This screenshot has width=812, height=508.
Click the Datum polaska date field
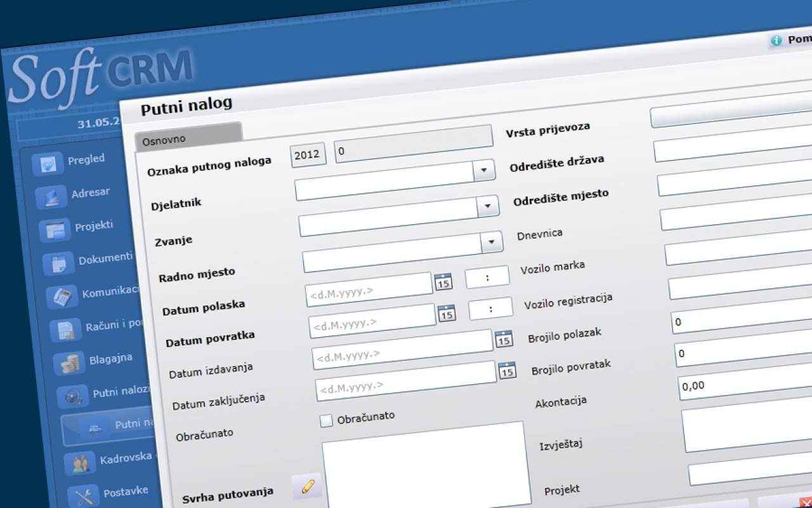(x=369, y=289)
